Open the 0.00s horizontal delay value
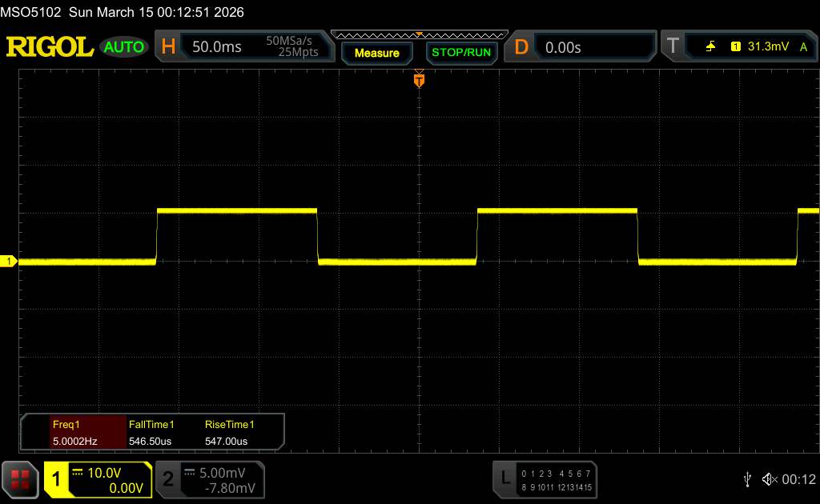 coord(563,47)
